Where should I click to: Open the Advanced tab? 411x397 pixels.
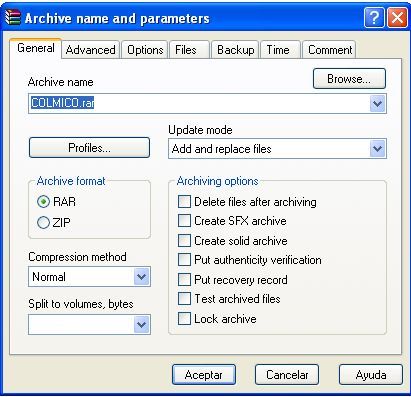(x=91, y=50)
